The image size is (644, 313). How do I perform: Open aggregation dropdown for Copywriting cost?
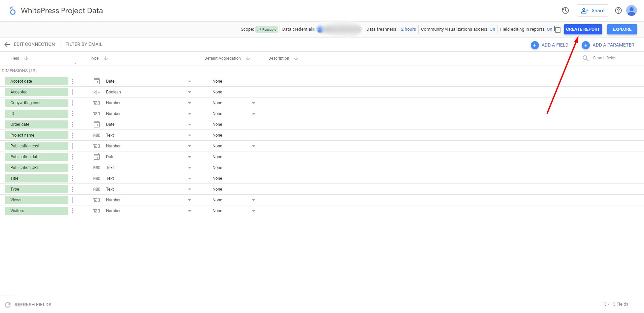pyautogui.click(x=254, y=103)
